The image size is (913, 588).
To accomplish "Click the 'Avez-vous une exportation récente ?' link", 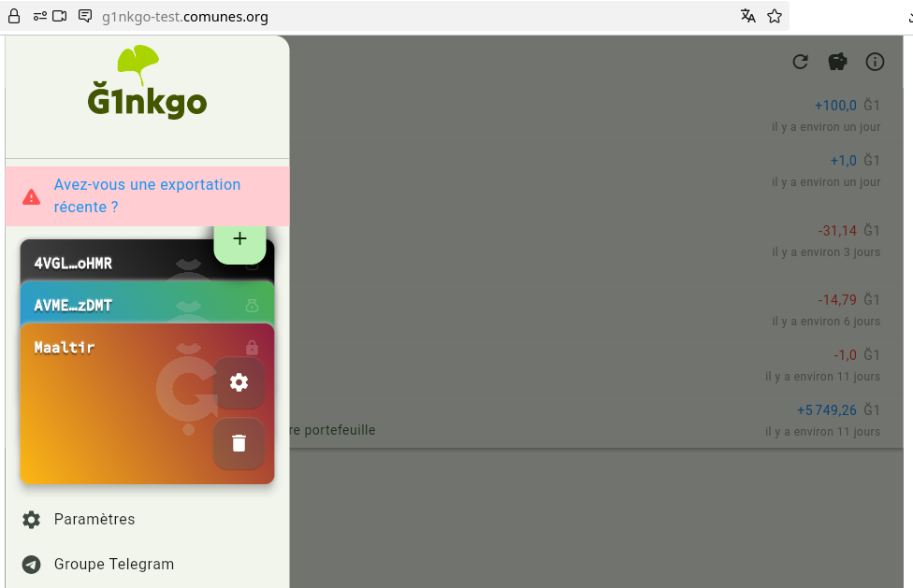I will (x=147, y=196).
